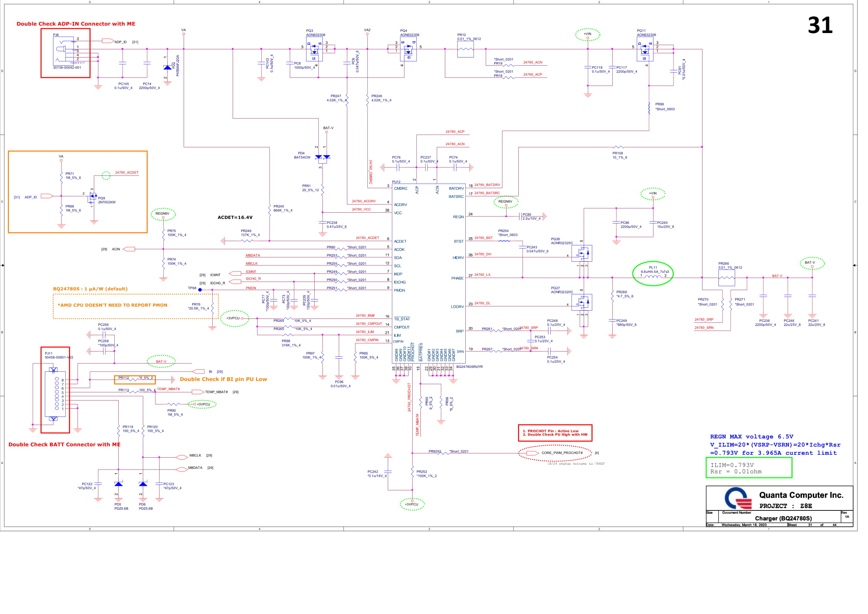Click the 24780_PROCHOT vertical net label
The width and height of the screenshot is (868, 614).
(x=409, y=397)
